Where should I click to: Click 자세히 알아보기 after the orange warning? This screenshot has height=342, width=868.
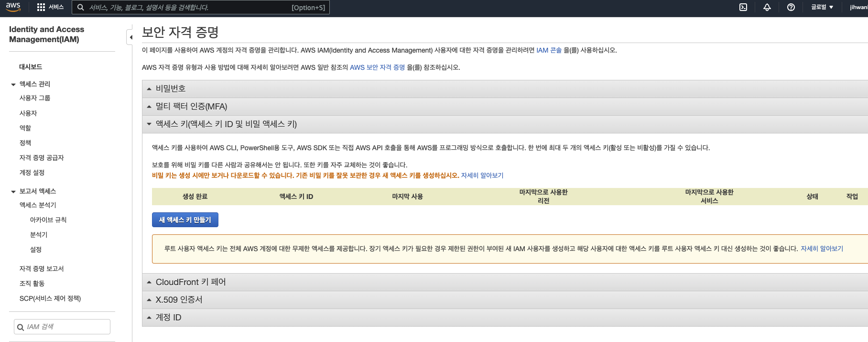click(x=482, y=176)
